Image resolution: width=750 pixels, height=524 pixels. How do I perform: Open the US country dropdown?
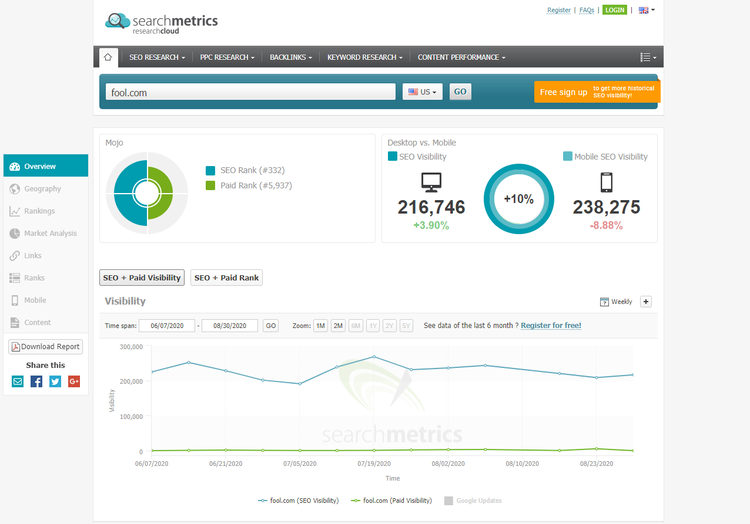422,92
